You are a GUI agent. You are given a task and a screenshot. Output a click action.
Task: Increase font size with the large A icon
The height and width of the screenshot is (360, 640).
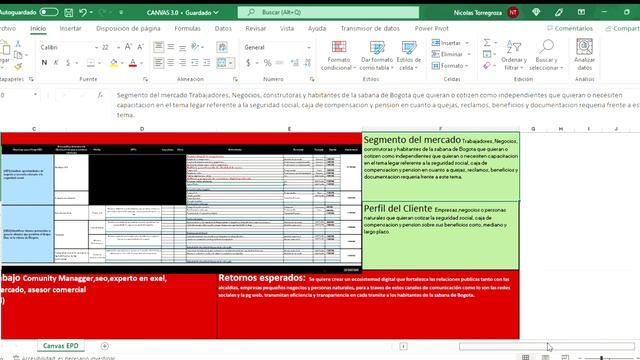click(128, 47)
